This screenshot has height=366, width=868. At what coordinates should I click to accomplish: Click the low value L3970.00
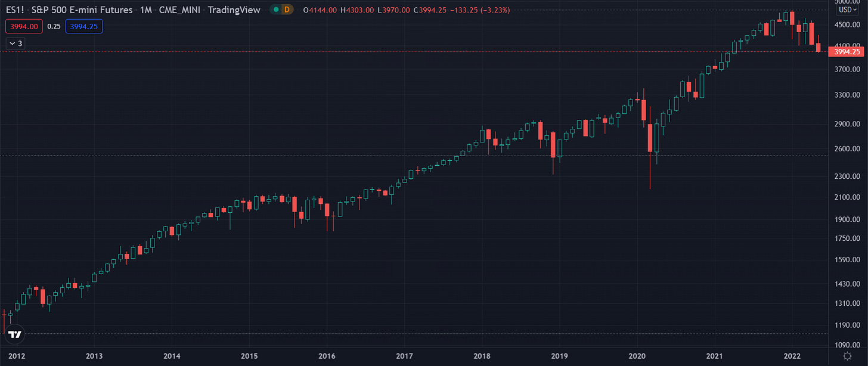pyautogui.click(x=394, y=10)
